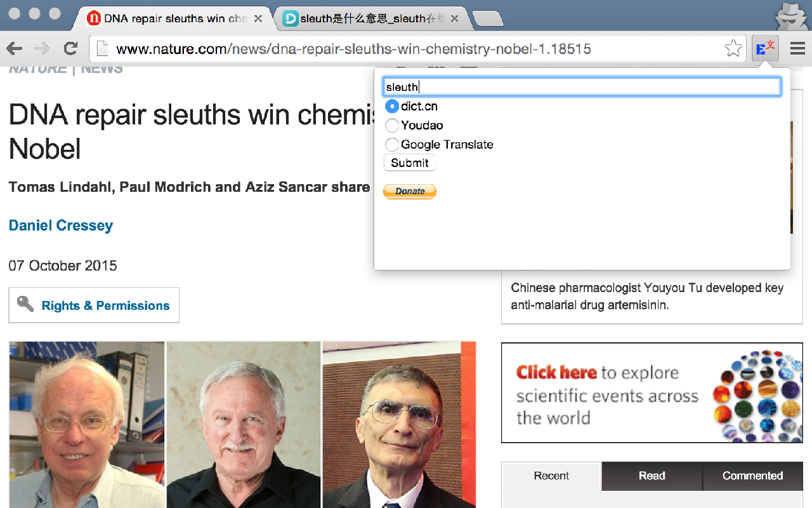Image resolution: width=812 pixels, height=508 pixels.
Task: Click the translate extension icon
Action: pyautogui.click(x=765, y=48)
